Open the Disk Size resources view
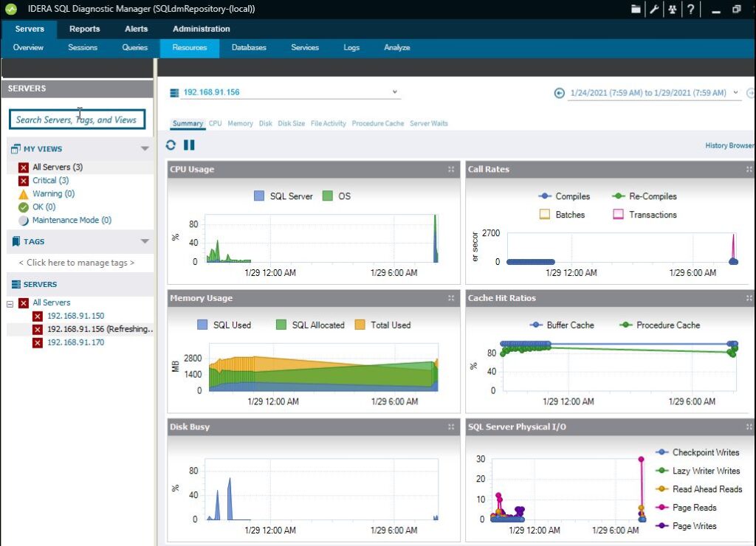Viewport: 756px width, 546px height. (291, 123)
